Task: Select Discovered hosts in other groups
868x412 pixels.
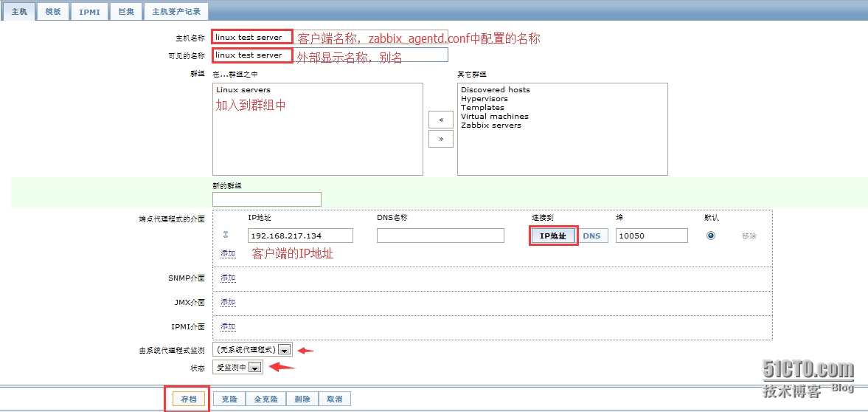Action: point(496,90)
